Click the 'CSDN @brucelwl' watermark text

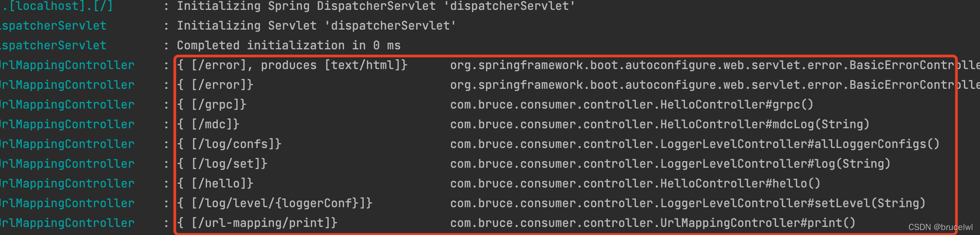[940, 227]
